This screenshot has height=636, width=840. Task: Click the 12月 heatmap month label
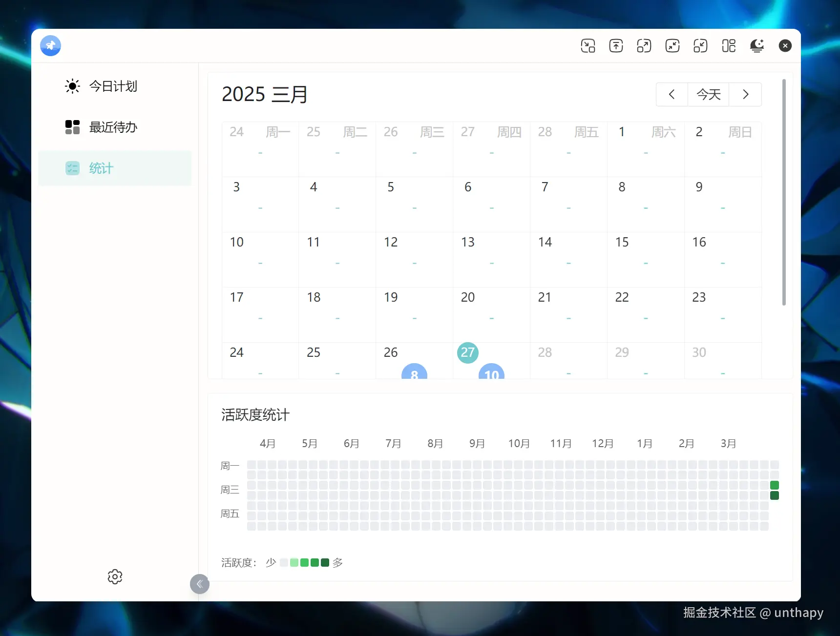[x=603, y=443]
